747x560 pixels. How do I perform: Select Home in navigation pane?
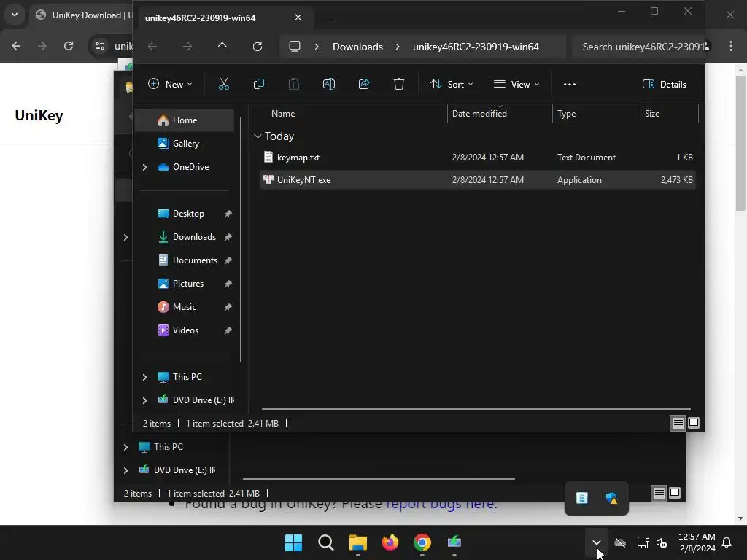pyautogui.click(x=185, y=120)
